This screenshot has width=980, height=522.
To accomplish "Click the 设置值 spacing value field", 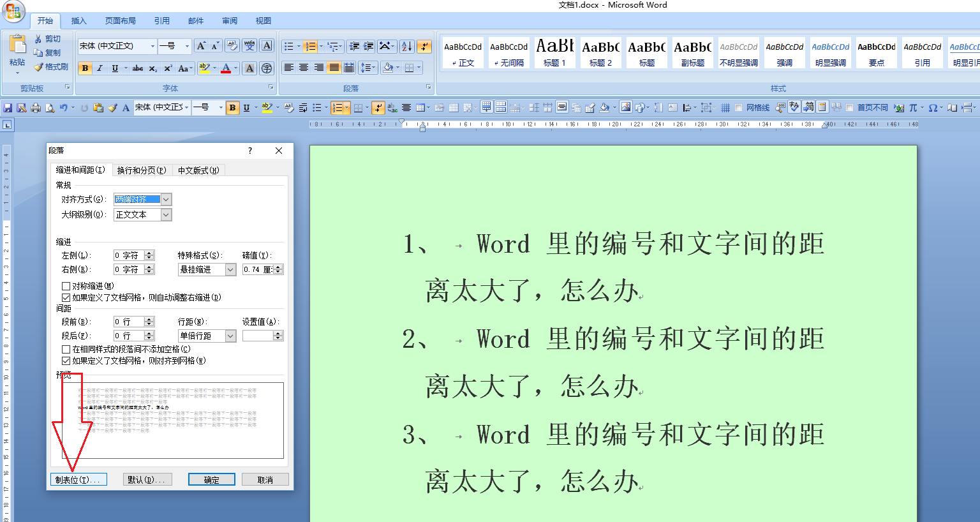I will [258, 336].
